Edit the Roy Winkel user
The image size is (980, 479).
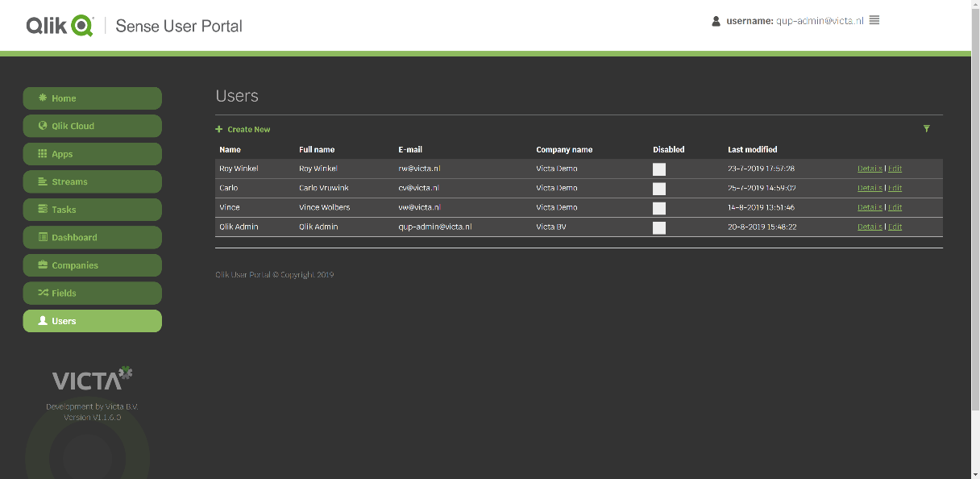pos(895,169)
